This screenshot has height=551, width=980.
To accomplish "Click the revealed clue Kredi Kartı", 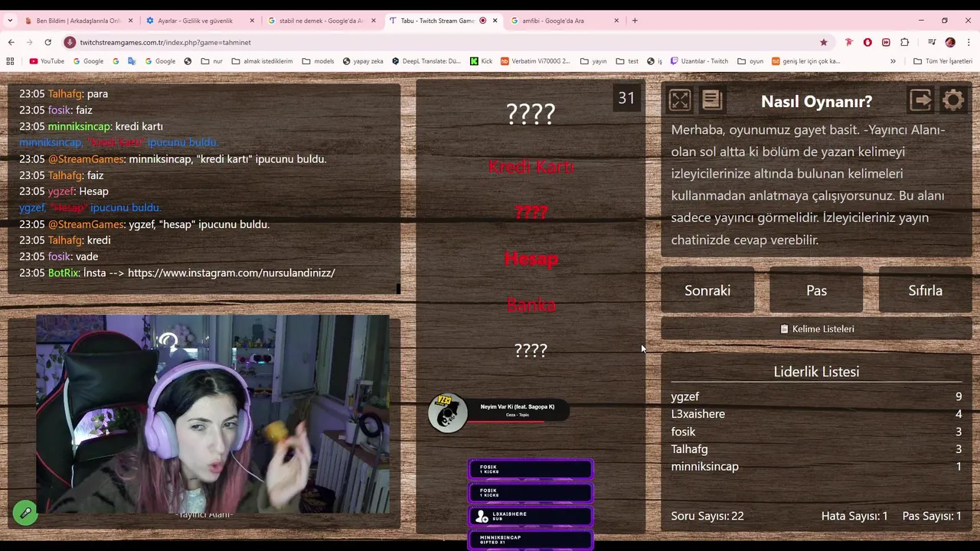I will click(x=531, y=166).
